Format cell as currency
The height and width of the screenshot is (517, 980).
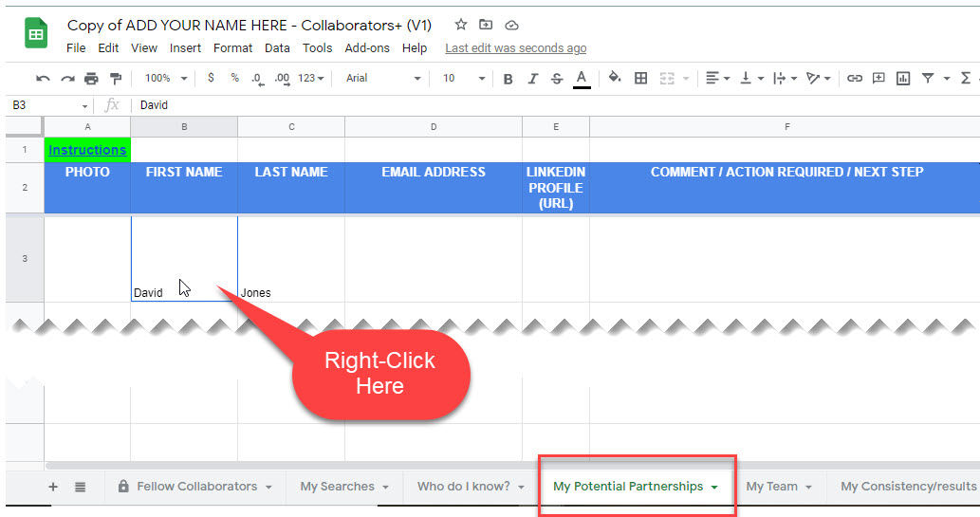[212, 78]
